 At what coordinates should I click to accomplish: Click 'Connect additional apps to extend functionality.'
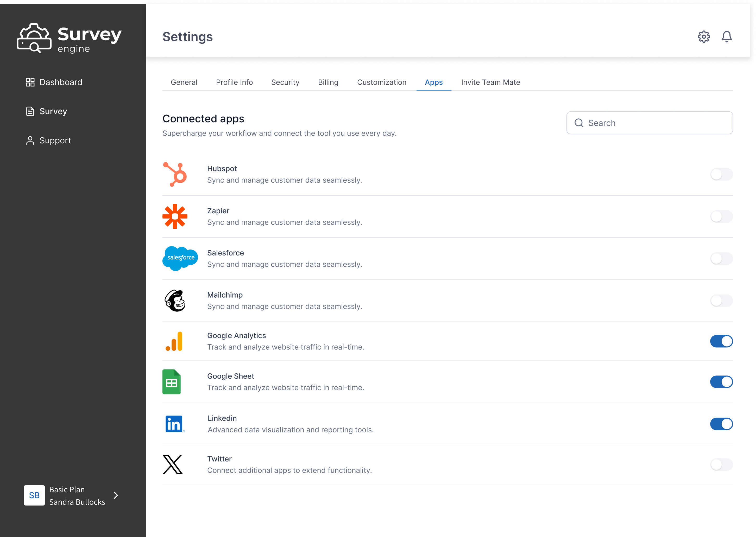tap(289, 470)
